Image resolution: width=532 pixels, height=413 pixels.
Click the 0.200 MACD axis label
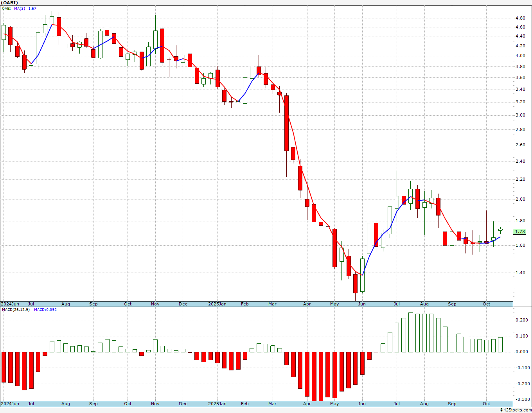point(521,320)
